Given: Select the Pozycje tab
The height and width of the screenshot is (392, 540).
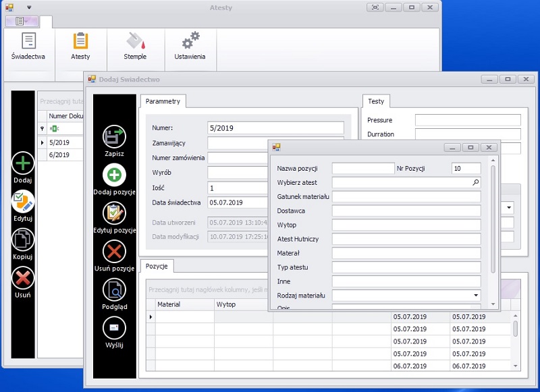Looking at the screenshot, I should pos(157,266).
